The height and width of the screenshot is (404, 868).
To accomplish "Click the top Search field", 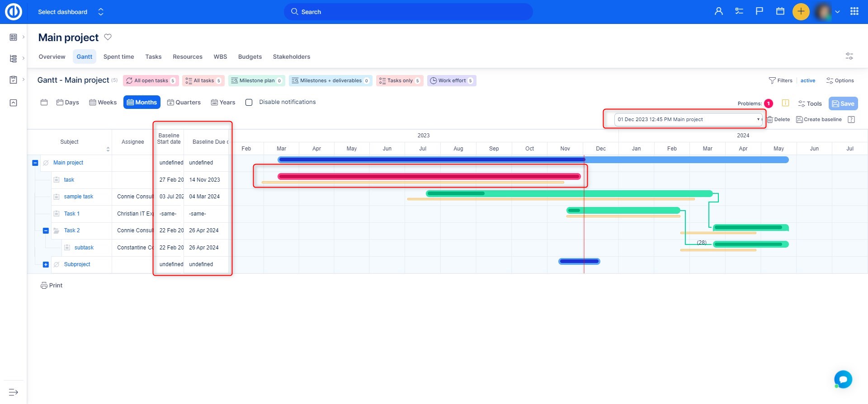I will tap(408, 12).
